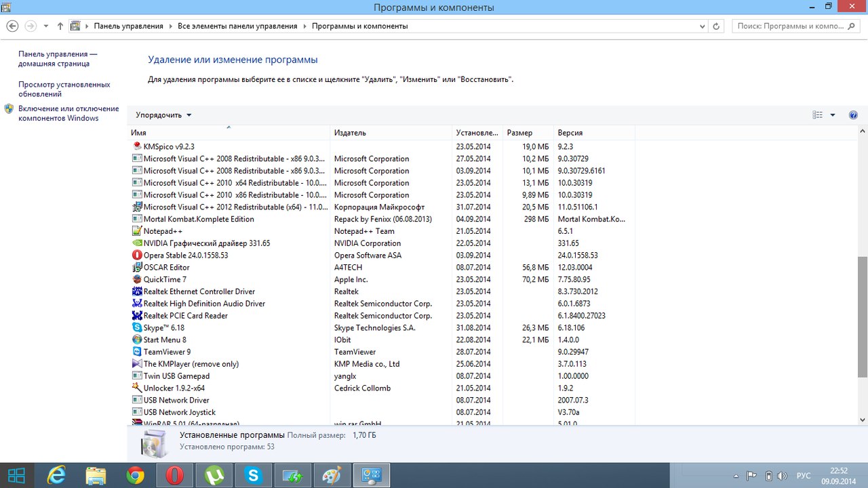Screen dimensions: 868x488
Task: Go up one folder level
Action: (x=60, y=26)
